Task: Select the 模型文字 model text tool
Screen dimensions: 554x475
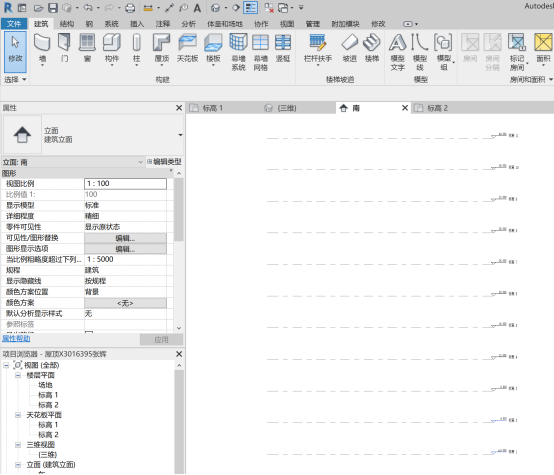Action: (x=397, y=51)
